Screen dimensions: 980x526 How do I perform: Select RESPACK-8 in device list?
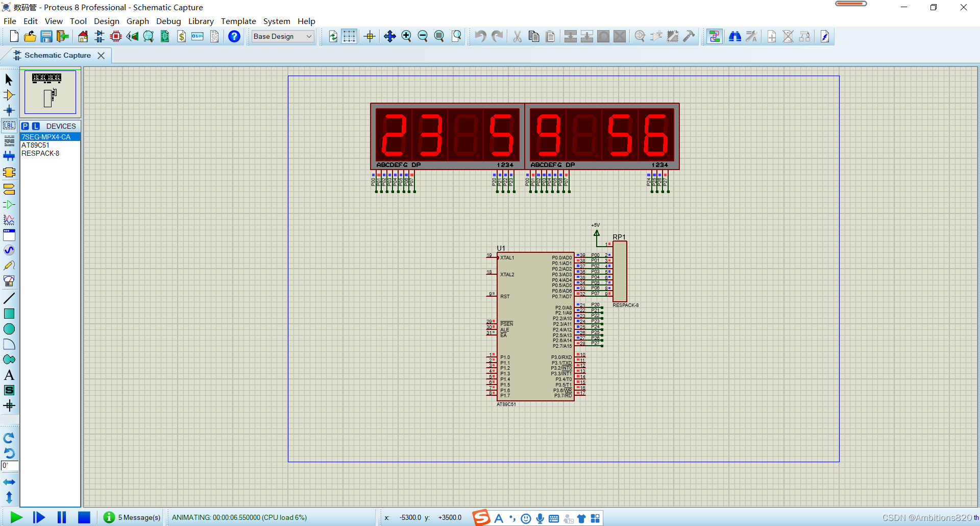point(50,153)
